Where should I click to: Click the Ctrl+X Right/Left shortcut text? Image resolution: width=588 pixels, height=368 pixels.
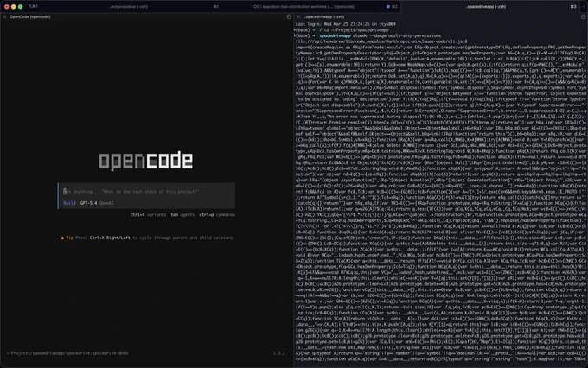[x=110, y=238]
